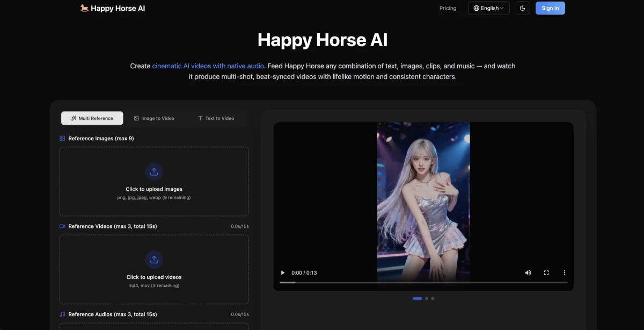Select the second carousel dot
Screen dimensions: 644x330
tap(427, 298)
